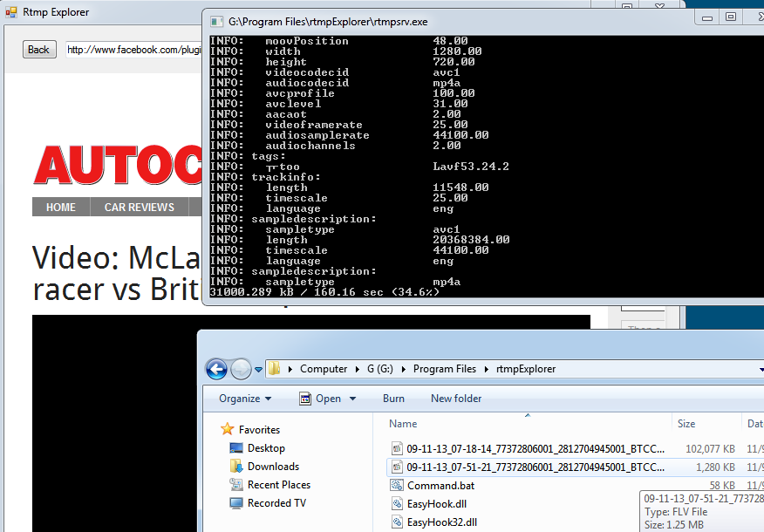Expand the Open button dropdown arrow
The width and height of the screenshot is (764, 532).
pyautogui.click(x=352, y=399)
